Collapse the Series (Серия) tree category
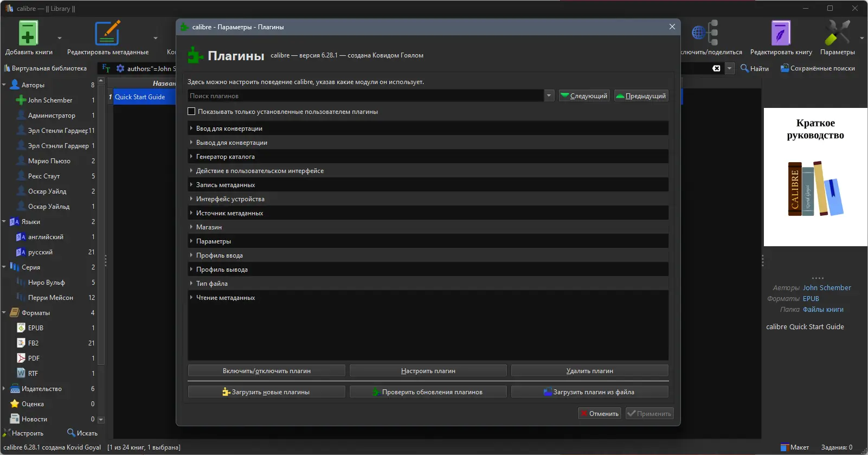This screenshot has height=455, width=868. click(4, 267)
